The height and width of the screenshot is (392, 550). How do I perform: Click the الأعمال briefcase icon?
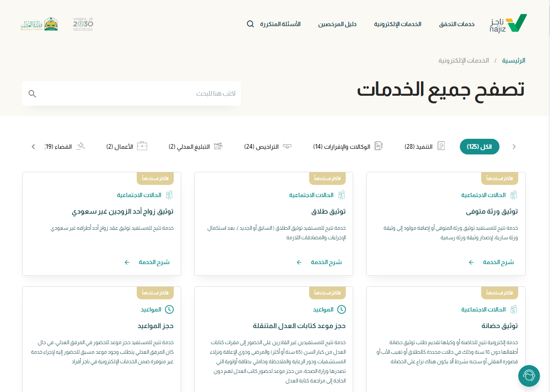(142, 146)
